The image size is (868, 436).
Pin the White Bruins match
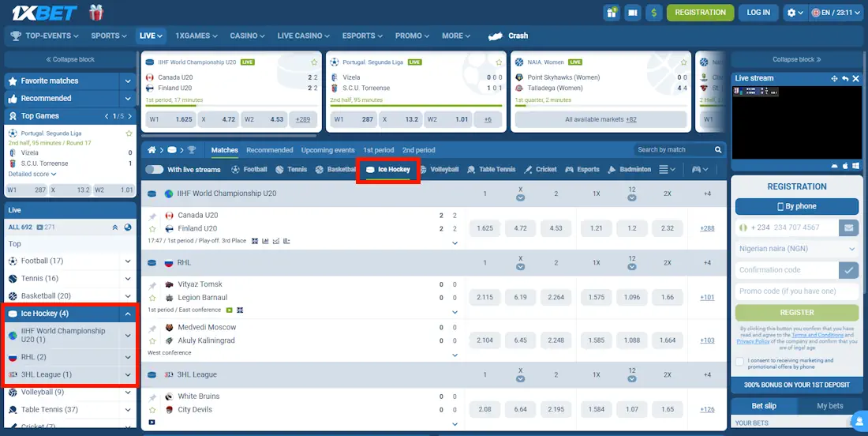pyautogui.click(x=152, y=398)
